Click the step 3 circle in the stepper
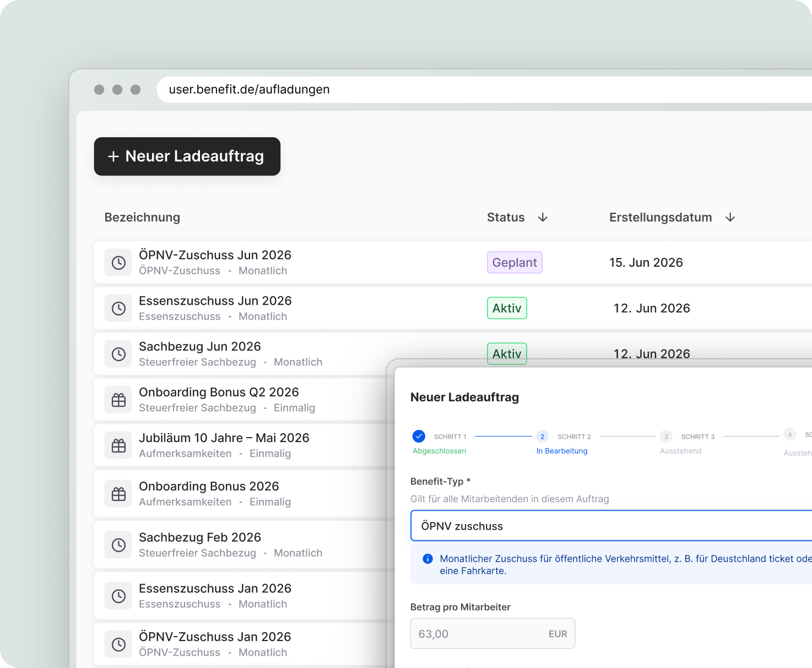This screenshot has height=668, width=812. [666, 437]
